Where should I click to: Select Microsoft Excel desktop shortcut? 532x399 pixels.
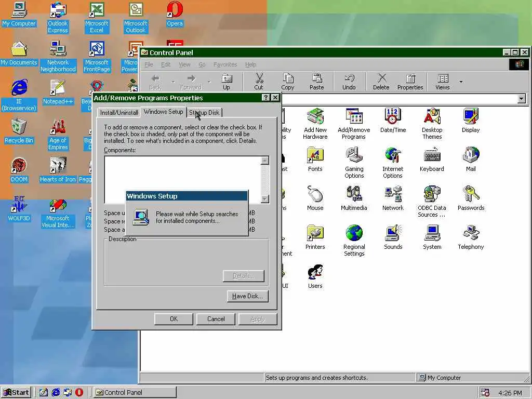(x=97, y=17)
